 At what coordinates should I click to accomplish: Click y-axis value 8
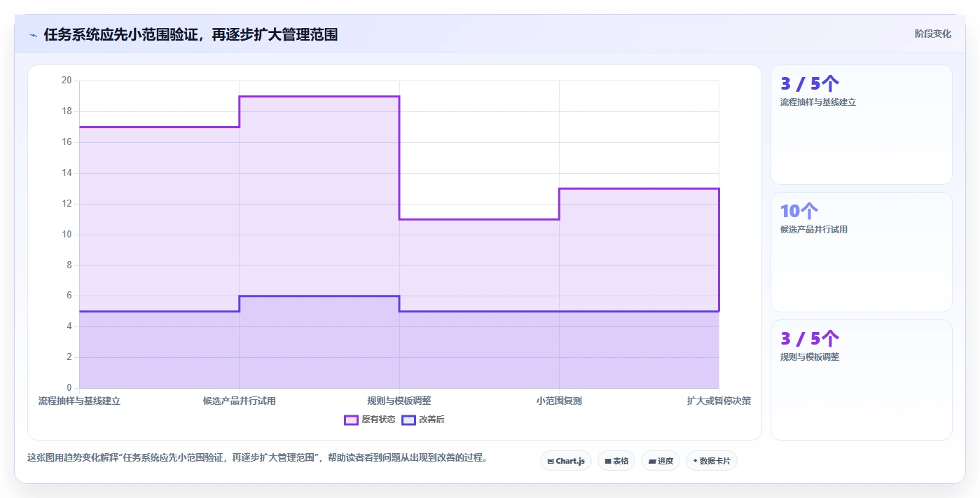(x=69, y=265)
